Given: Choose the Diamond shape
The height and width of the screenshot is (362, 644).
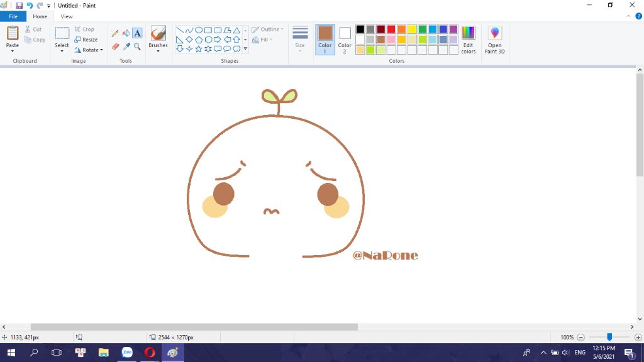Looking at the screenshot, I should click(189, 40).
